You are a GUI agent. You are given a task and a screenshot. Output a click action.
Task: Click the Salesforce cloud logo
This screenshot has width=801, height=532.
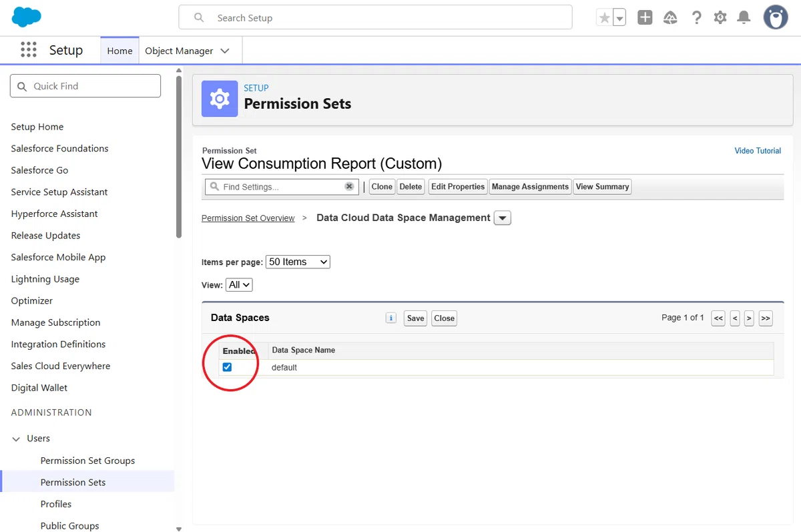(27, 17)
